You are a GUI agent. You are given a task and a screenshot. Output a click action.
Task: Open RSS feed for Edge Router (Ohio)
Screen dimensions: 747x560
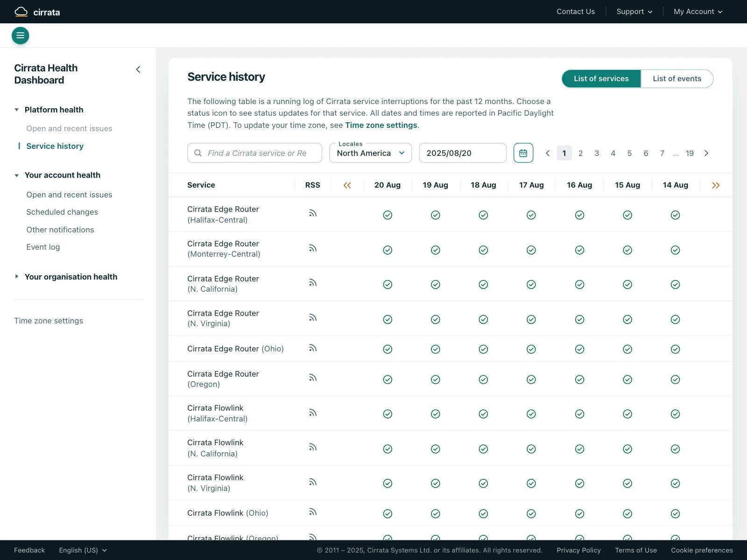point(313,348)
